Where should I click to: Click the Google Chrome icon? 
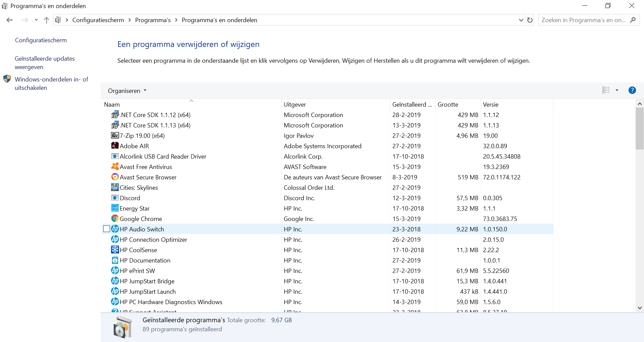pyautogui.click(x=115, y=219)
